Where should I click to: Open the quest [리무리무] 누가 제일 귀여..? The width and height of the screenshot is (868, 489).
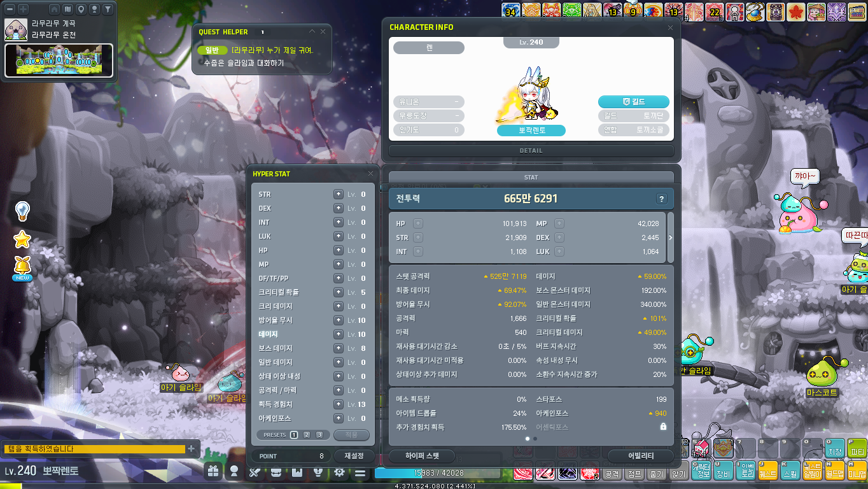click(x=272, y=50)
